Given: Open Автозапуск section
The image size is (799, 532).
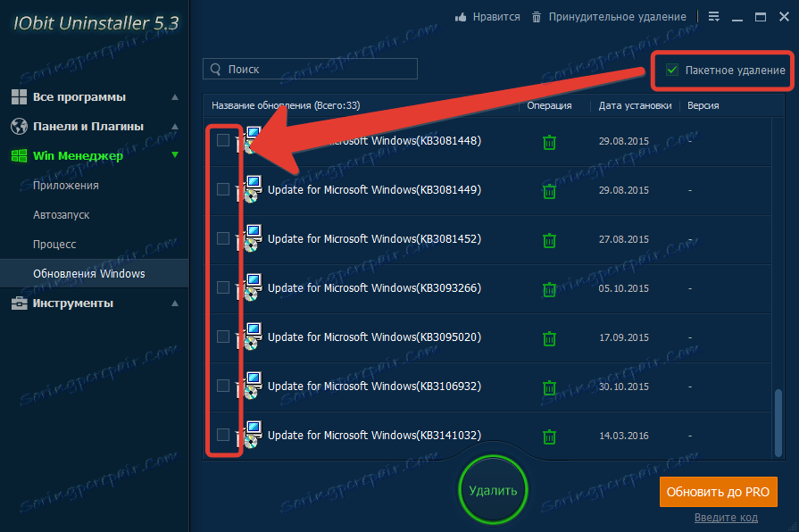Looking at the screenshot, I should click(x=61, y=215).
